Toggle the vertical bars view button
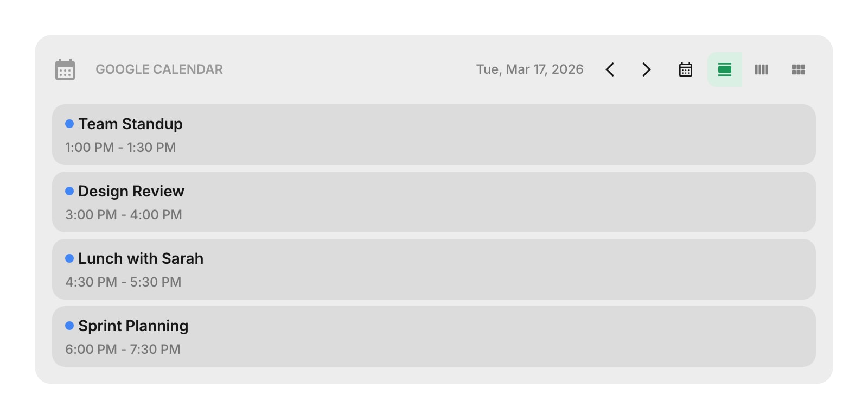The height and width of the screenshot is (419, 868). point(762,69)
